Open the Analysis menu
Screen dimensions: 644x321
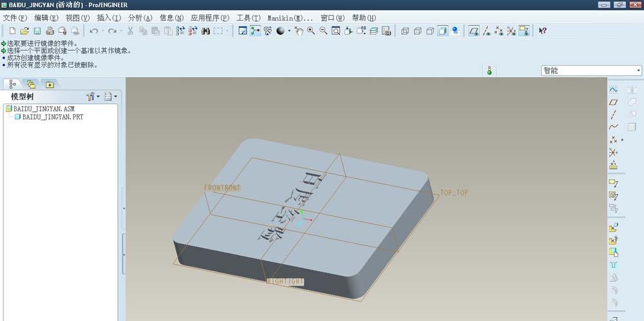tap(140, 17)
